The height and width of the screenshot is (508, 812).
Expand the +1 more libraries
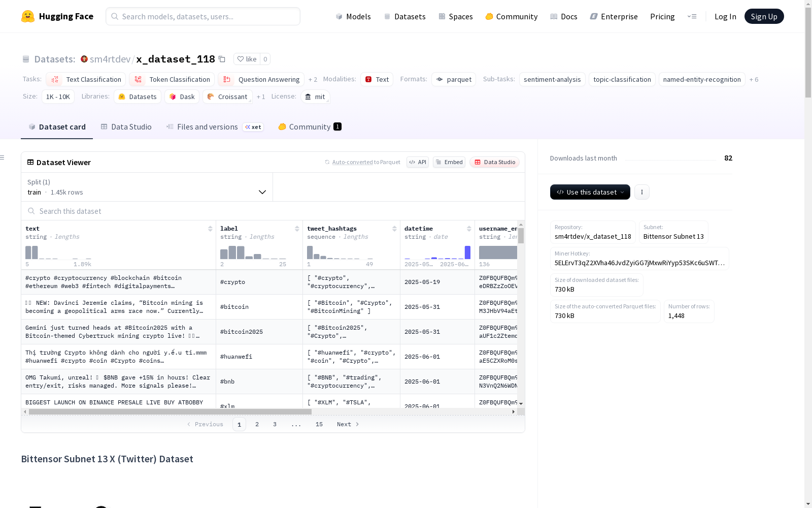tap(261, 97)
